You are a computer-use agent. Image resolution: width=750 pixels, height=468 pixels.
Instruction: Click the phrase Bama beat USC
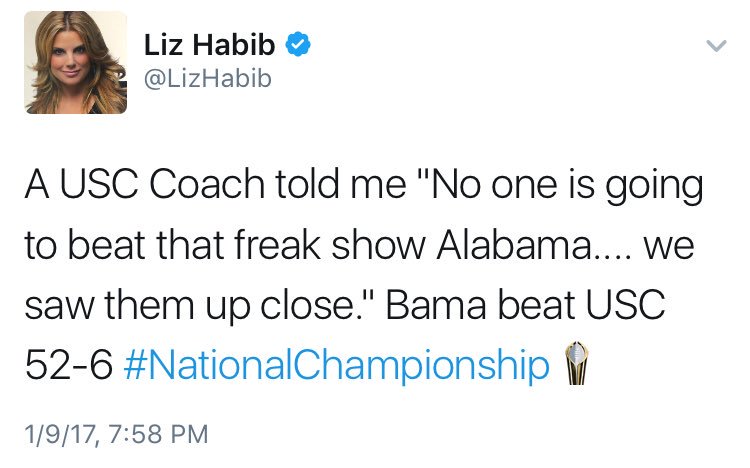(525, 305)
